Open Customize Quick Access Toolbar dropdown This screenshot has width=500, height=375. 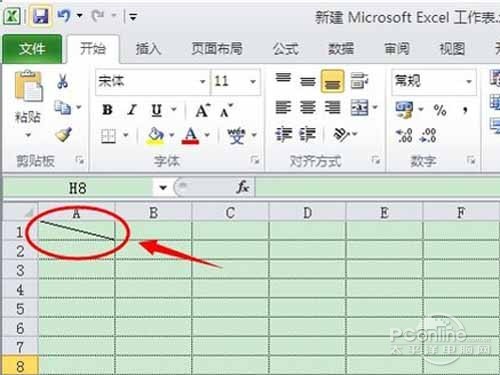[133, 16]
